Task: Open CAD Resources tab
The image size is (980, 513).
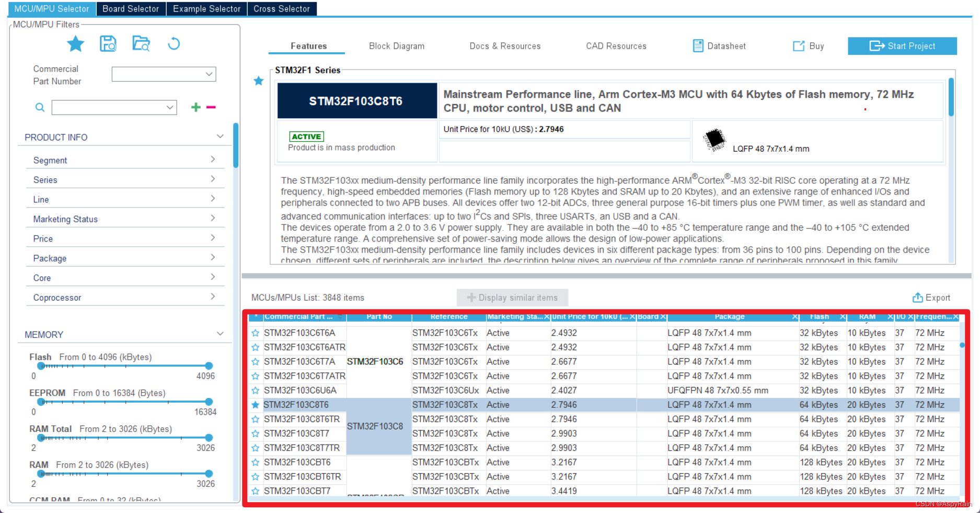Action: (616, 46)
